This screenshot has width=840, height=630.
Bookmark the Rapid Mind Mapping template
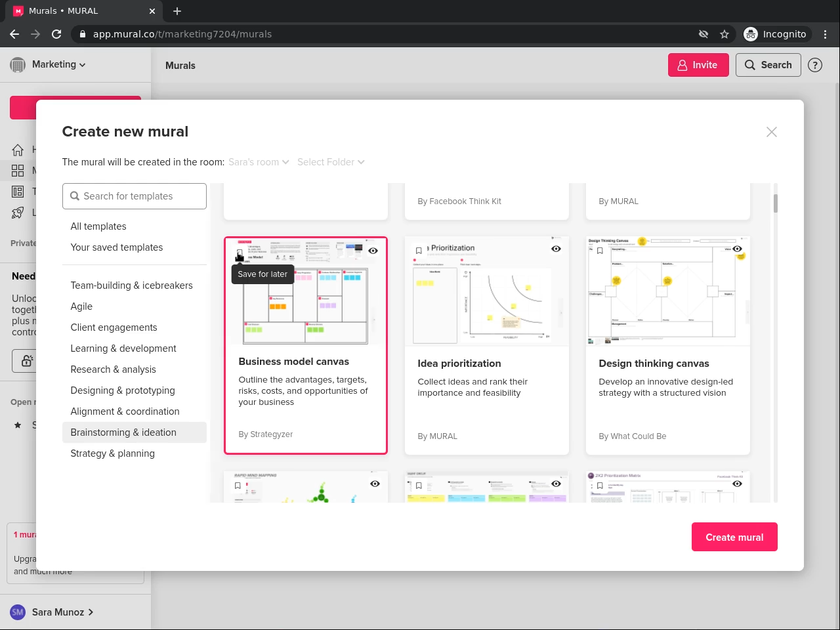238,486
